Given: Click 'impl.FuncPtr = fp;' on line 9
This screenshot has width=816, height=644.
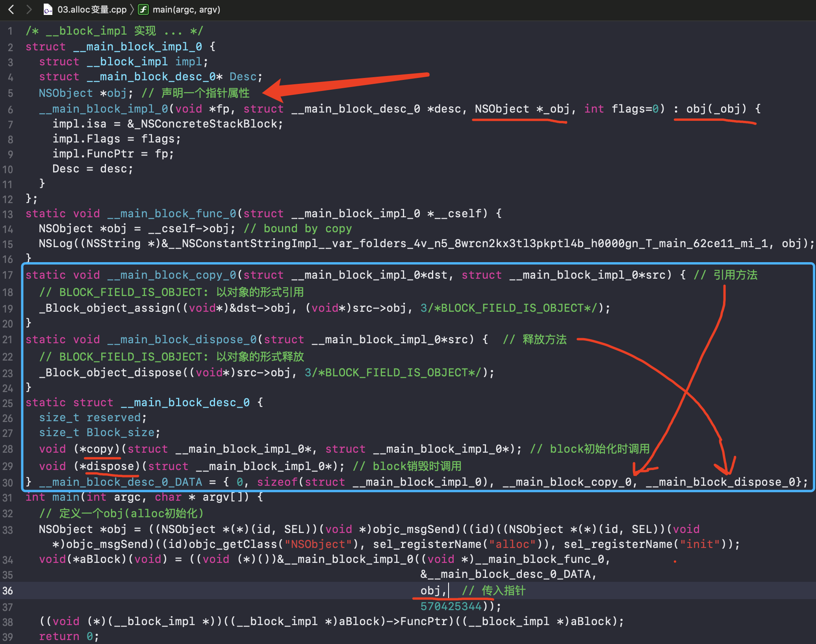Looking at the screenshot, I should [113, 154].
